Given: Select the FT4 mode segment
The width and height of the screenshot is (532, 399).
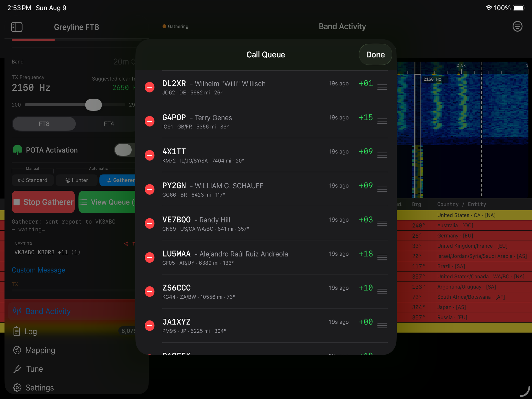Looking at the screenshot, I should (x=109, y=124).
